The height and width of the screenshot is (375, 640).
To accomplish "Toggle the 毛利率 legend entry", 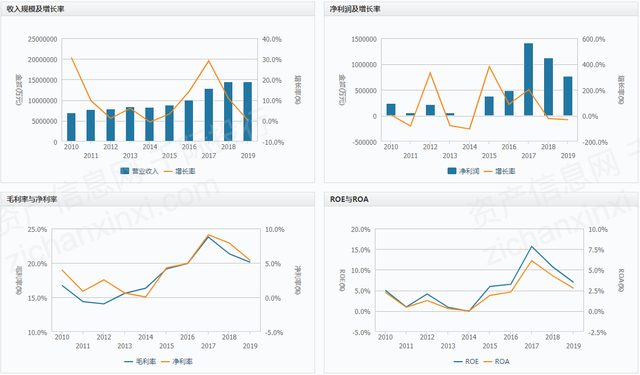I will click(140, 362).
